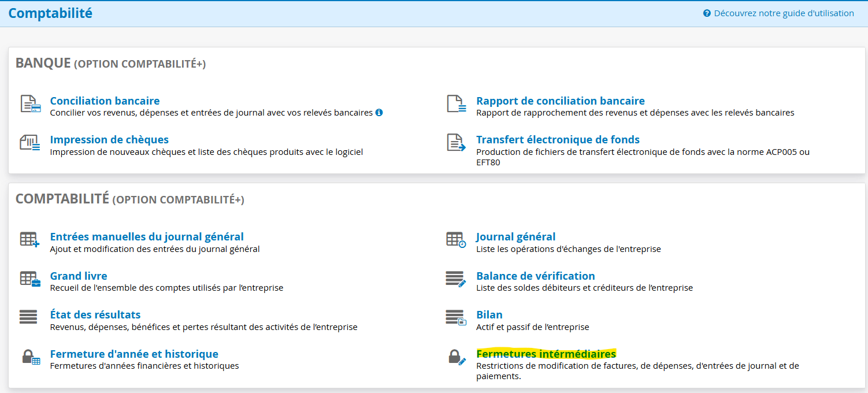Click the Rapport de conciliation bancaire icon
This screenshot has width=868, height=393.
(457, 104)
